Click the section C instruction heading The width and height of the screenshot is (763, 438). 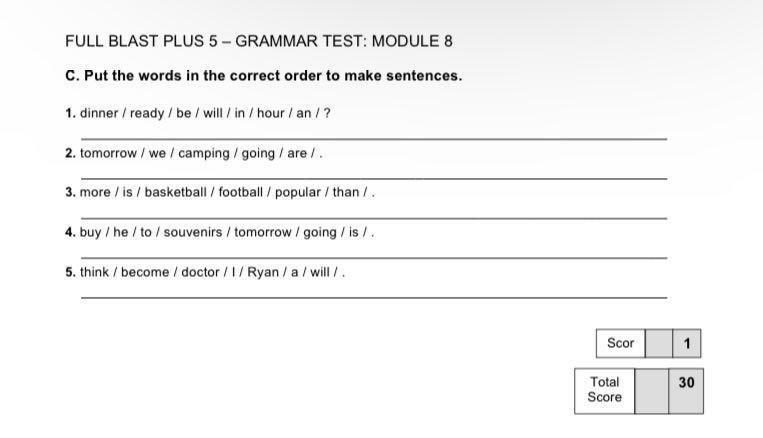tap(263, 76)
